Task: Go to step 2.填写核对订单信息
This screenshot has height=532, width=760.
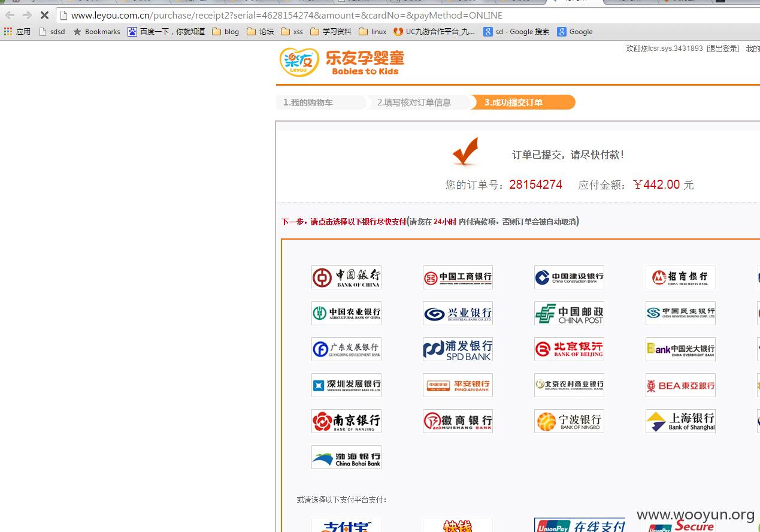Action: pyautogui.click(x=414, y=102)
